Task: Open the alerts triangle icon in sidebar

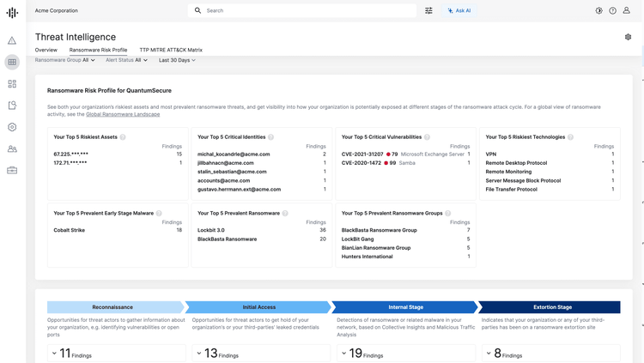Action: click(12, 40)
